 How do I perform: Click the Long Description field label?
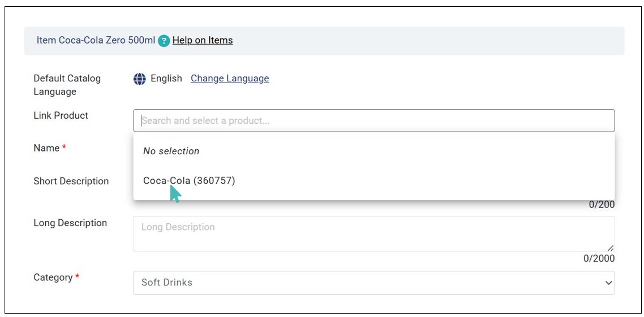click(70, 223)
